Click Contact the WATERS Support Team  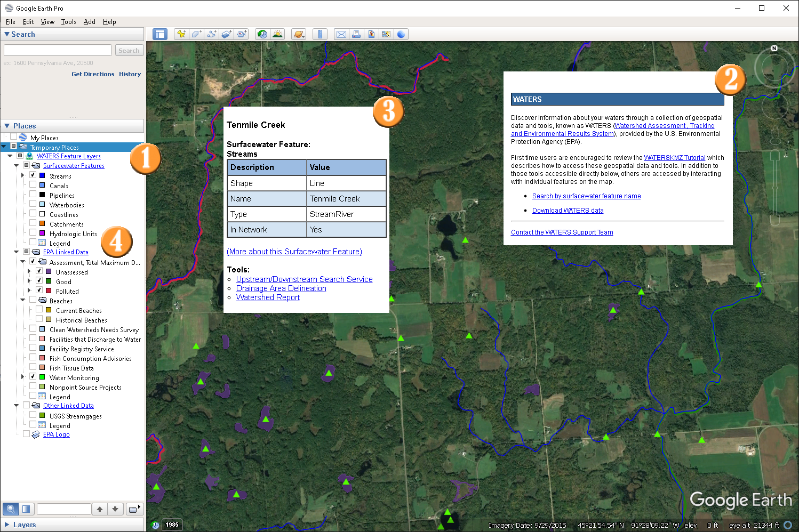pos(562,232)
